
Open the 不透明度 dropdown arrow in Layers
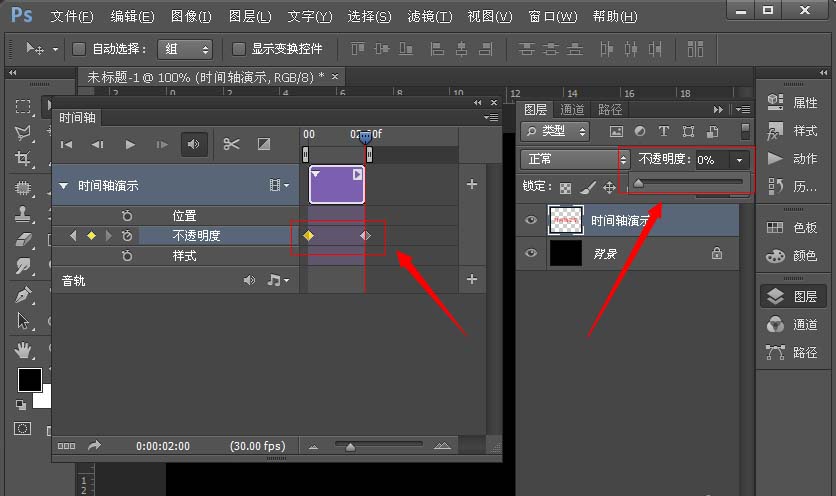(739, 160)
